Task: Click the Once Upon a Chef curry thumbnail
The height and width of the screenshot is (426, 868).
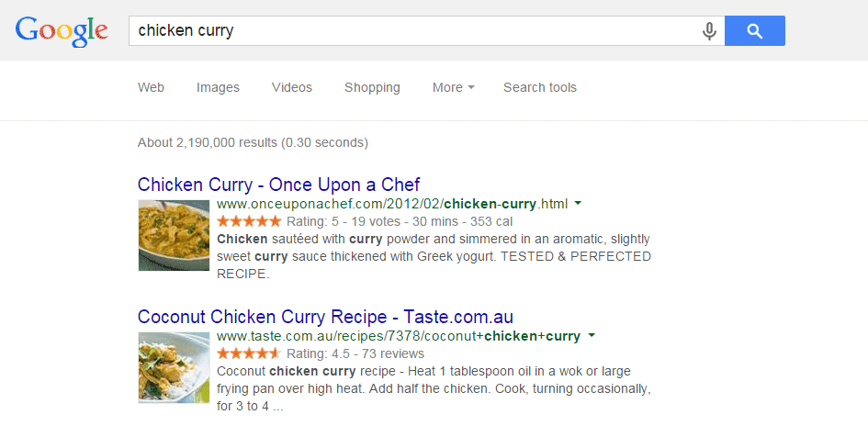Action: (x=174, y=235)
